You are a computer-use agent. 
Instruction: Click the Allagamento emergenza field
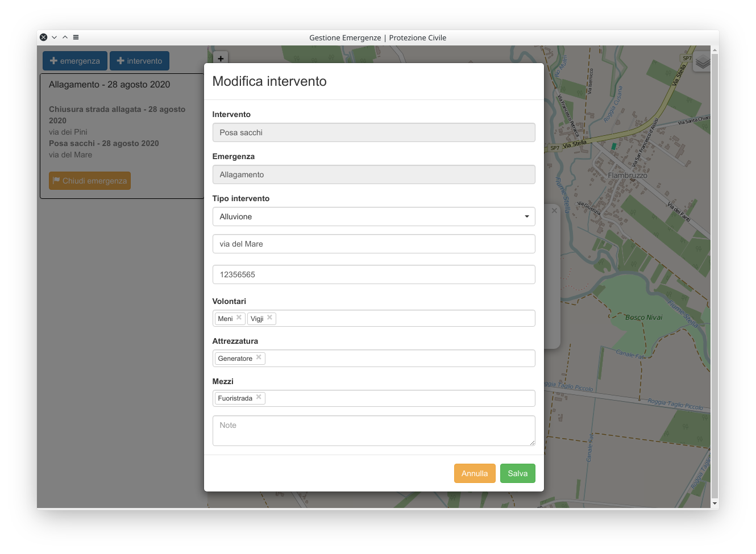click(373, 174)
